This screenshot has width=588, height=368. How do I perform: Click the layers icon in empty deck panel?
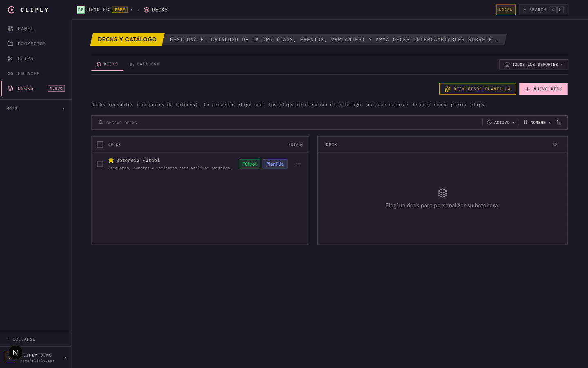point(443,193)
